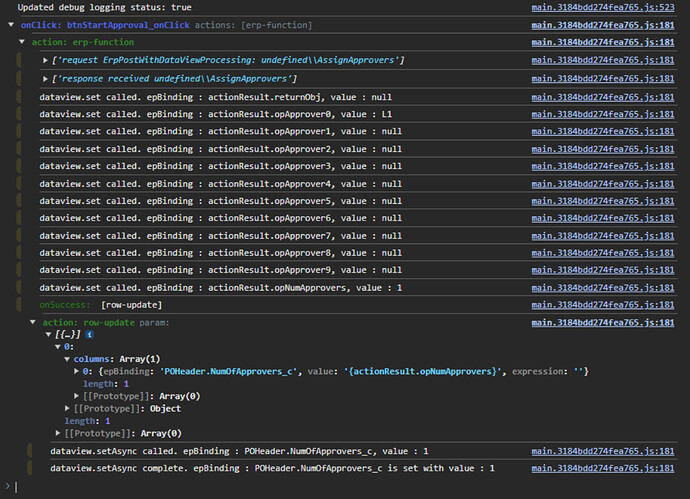Select the opApprover8 value null log line
690x499 pixels.
coord(220,253)
